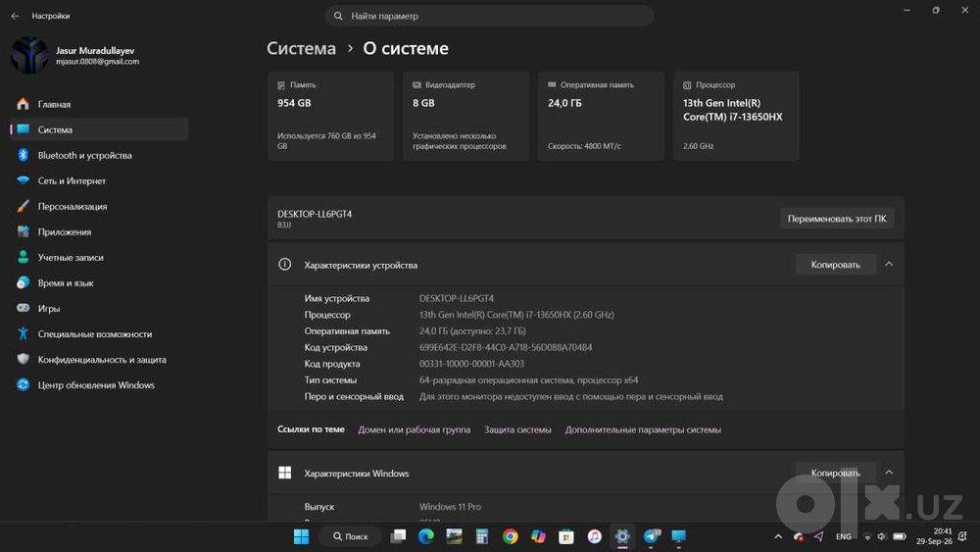Open the Дополнительные параметры системы link

click(643, 429)
